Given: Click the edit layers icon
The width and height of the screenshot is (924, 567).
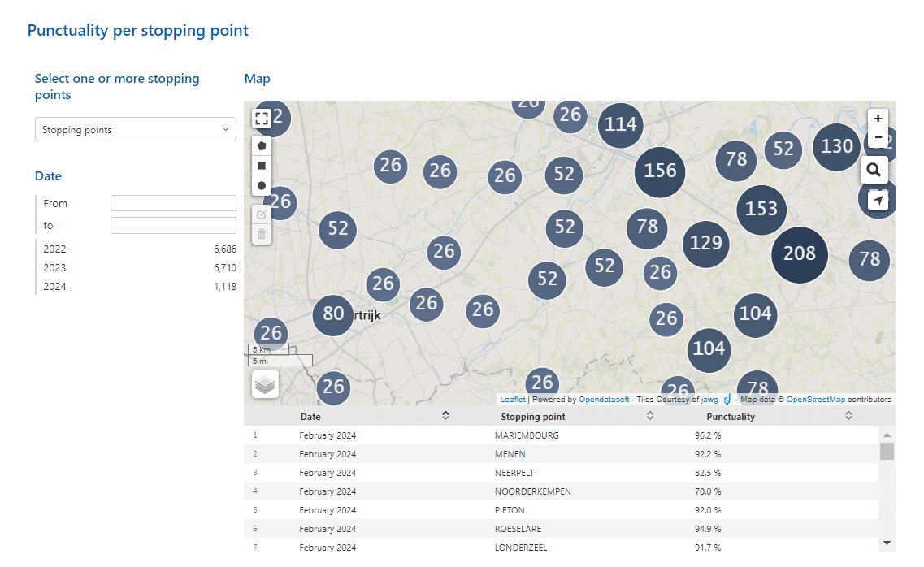Looking at the screenshot, I should tap(262, 214).
